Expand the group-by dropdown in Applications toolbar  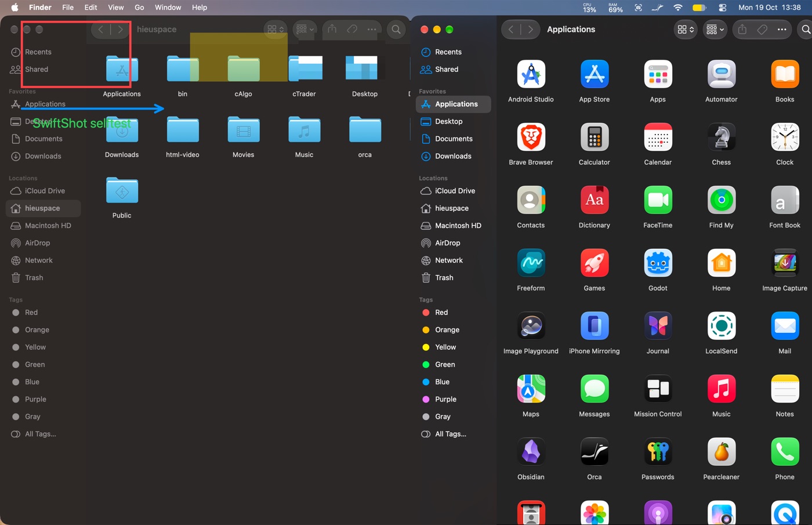coord(714,29)
